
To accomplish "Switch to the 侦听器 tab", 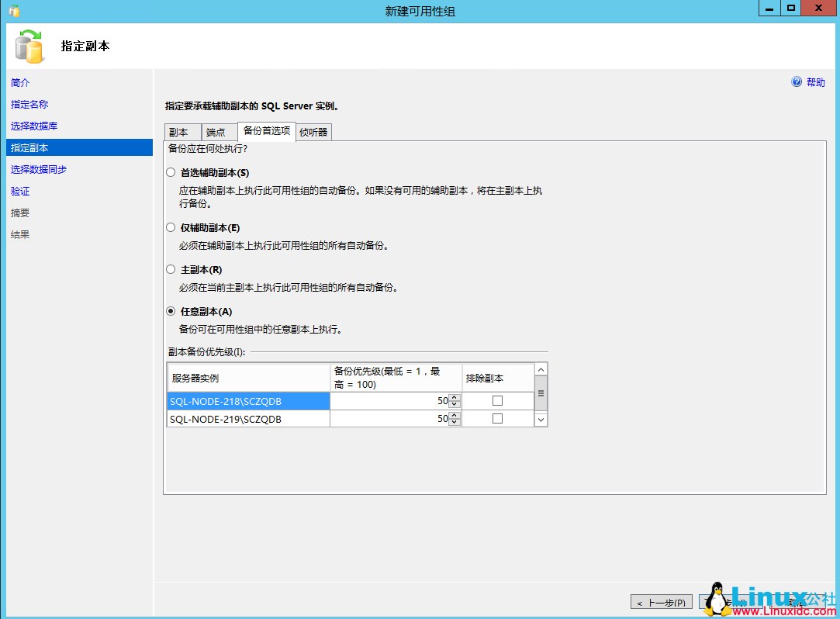I will 313,132.
